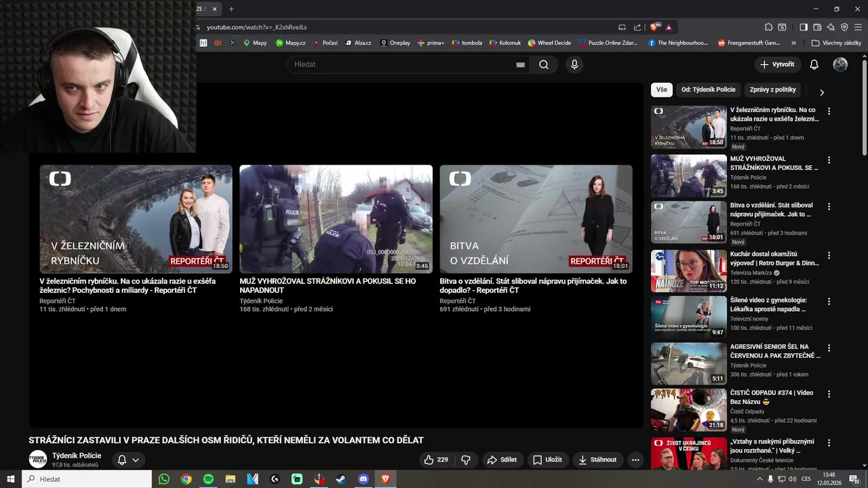Image resolution: width=868 pixels, height=488 pixels.
Task: Open the Leo AI sparkle icon
Action: (831, 27)
